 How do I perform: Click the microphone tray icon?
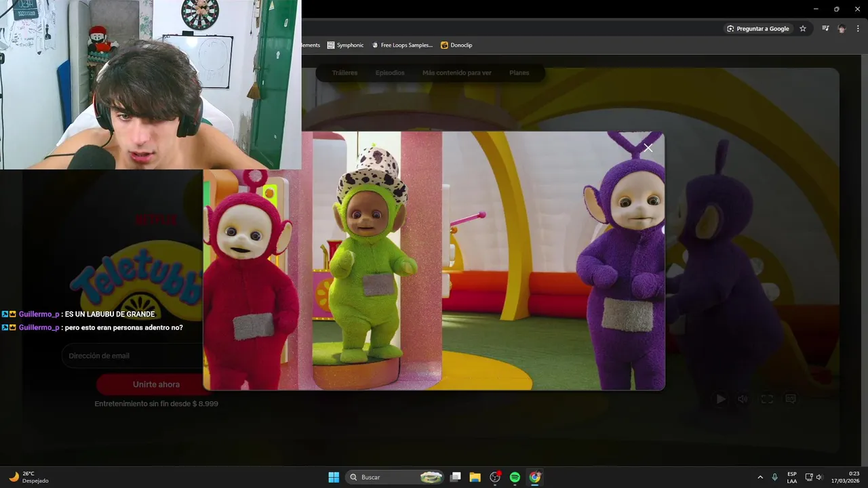click(775, 477)
